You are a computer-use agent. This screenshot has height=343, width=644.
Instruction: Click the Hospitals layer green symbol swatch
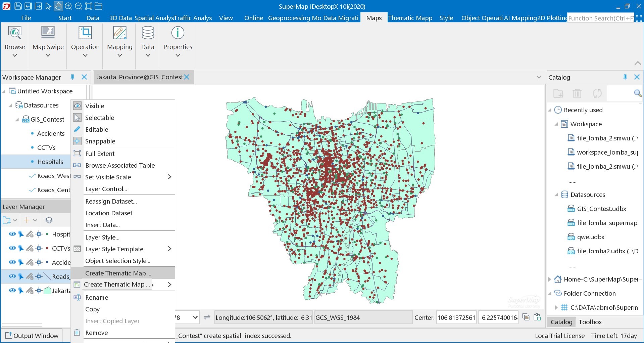pos(47,233)
